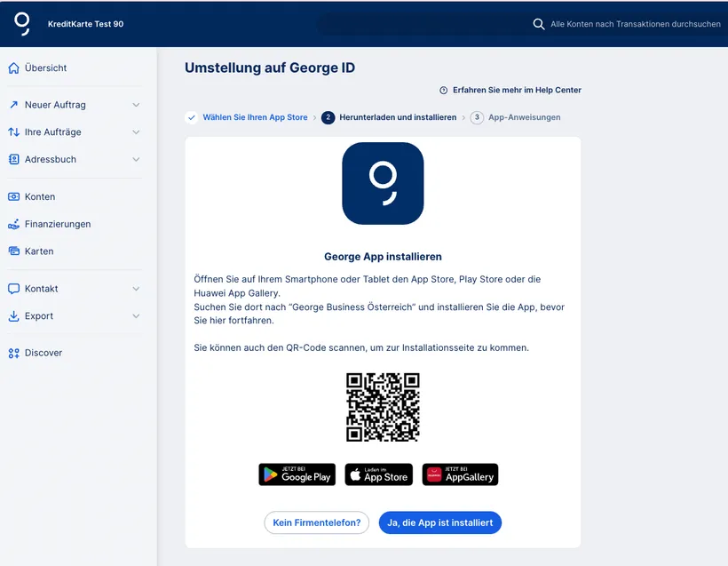
Task: Click the Konten icon in sidebar
Action: pos(13,197)
